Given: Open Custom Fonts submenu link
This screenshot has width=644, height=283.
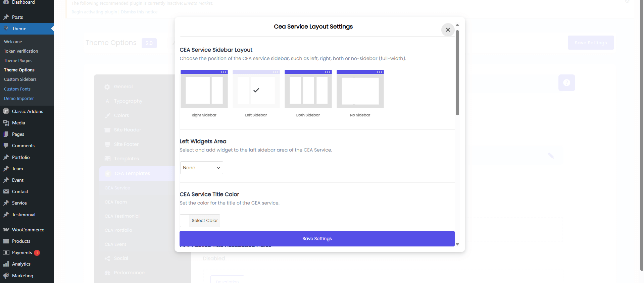Looking at the screenshot, I should click(x=17, y=89).
